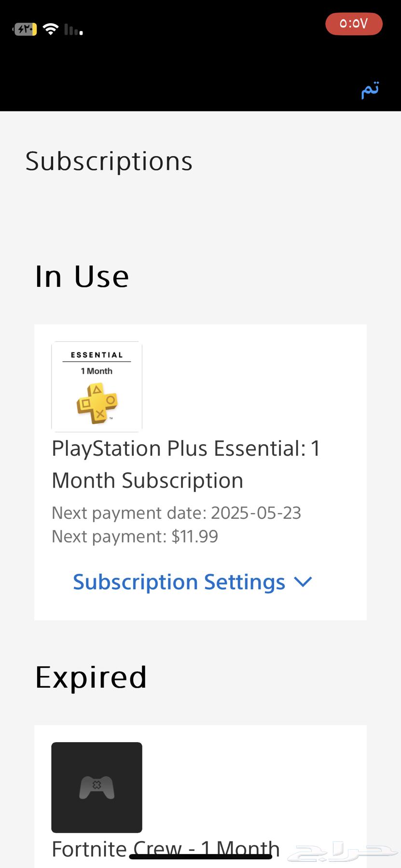Tap the Next payment date line
This screenshot has width=401, height=868.
pyautogui.click(x=176, y=513)
